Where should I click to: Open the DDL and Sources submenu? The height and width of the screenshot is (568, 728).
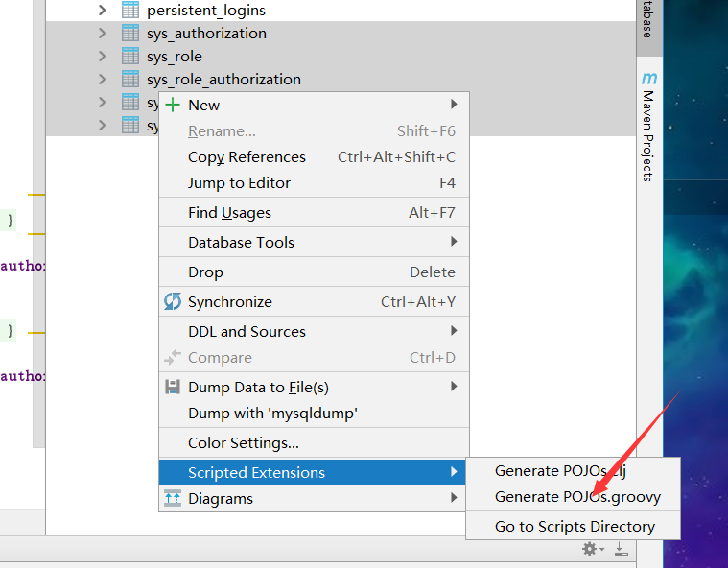click(x=314, y=332)
